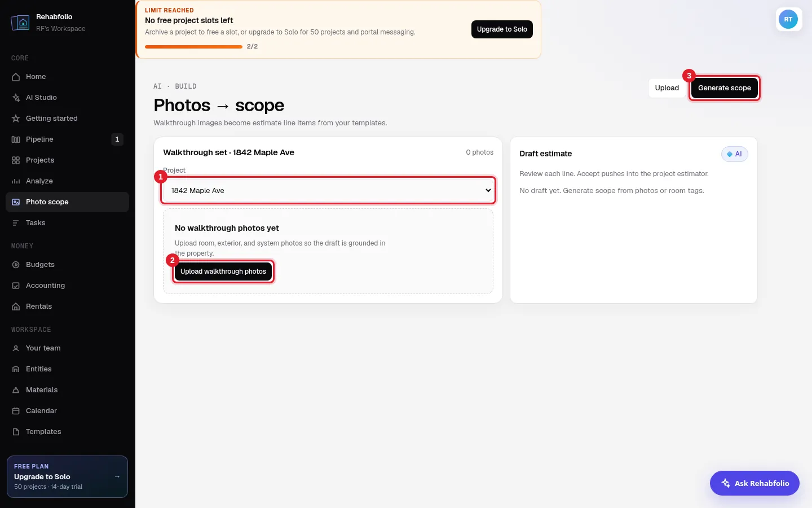Click the Rehabfolio logo icon
This screenshot has width=812, height=508.
[20, 23]
